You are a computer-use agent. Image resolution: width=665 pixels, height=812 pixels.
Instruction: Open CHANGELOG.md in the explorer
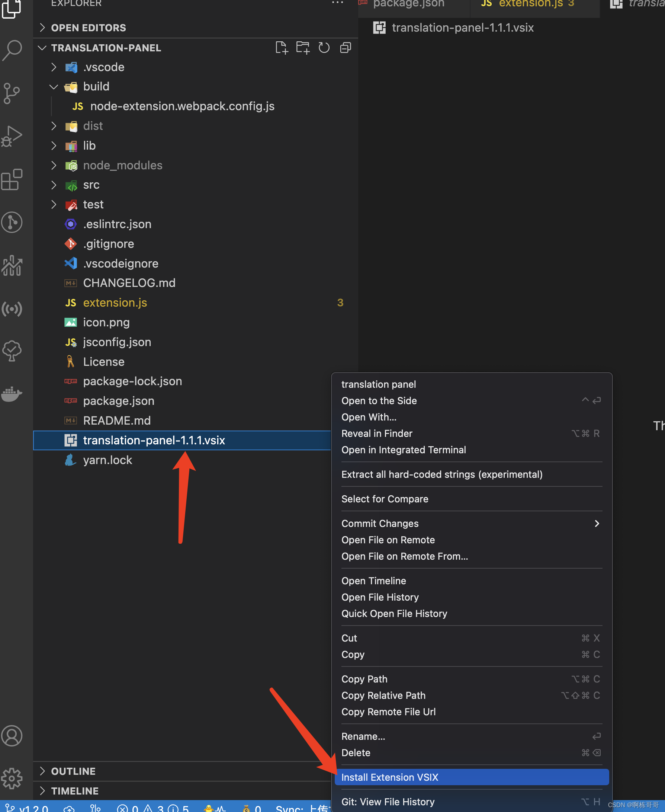click(195, 283)
